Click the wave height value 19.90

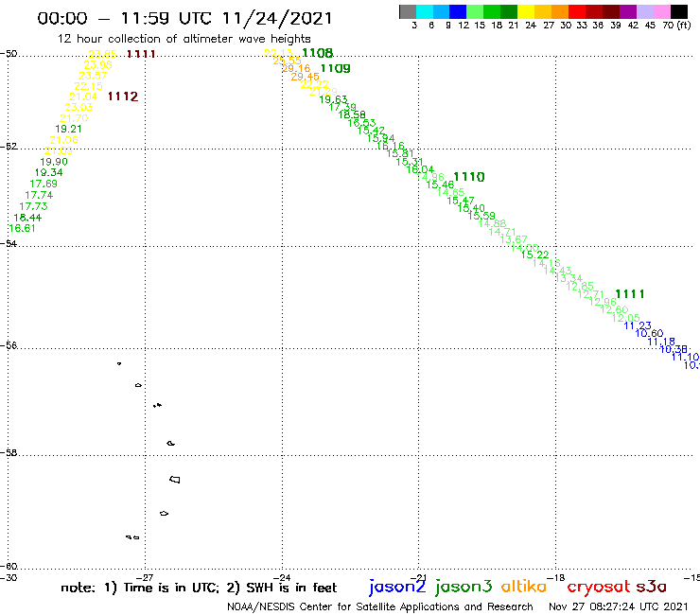(x=54, y=162)
